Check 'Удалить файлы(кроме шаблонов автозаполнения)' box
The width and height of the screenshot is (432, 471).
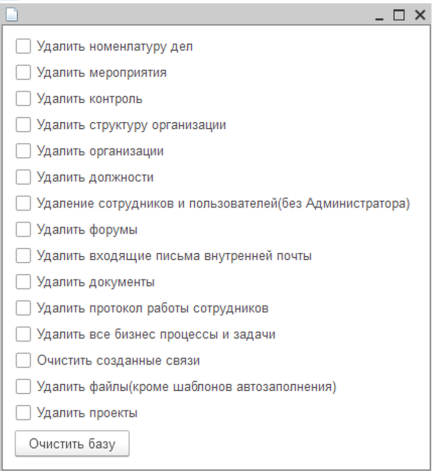[23, 387]
